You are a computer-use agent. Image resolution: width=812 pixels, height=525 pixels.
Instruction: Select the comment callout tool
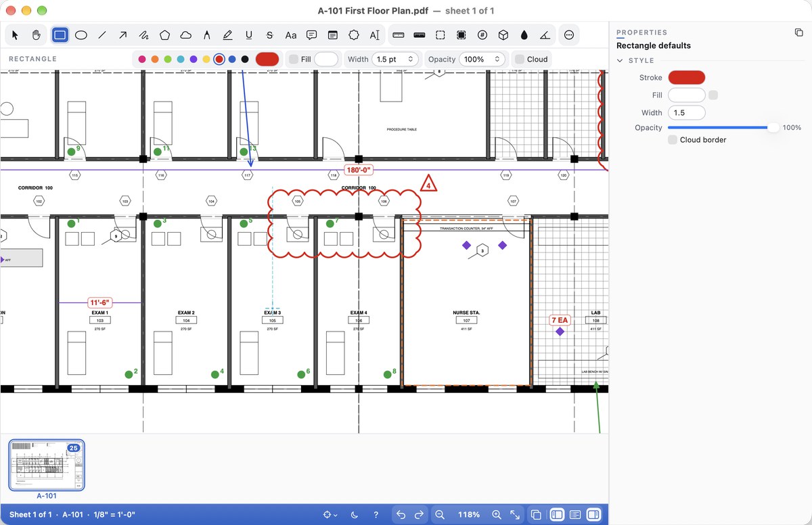tap(311, 35)
